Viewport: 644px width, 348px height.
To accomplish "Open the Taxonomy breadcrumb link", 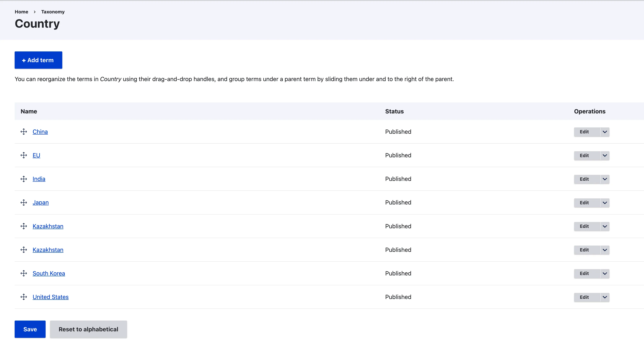I will click(53, 12).
